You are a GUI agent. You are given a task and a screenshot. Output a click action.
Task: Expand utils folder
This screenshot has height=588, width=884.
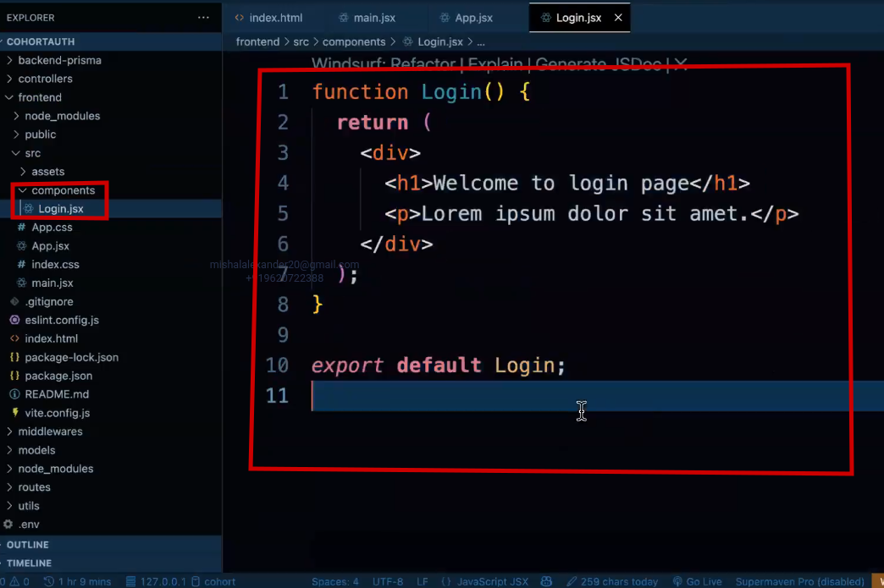coord(29,506)
